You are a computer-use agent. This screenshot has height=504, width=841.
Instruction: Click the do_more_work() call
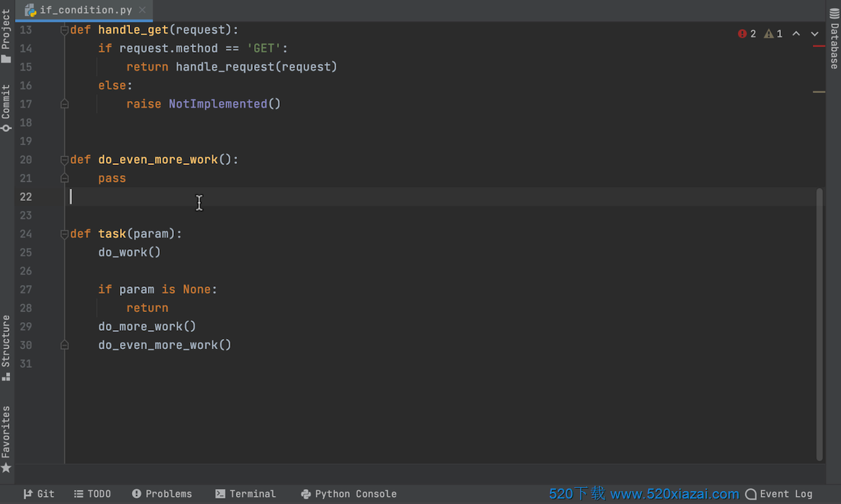[x=147, y=326]
